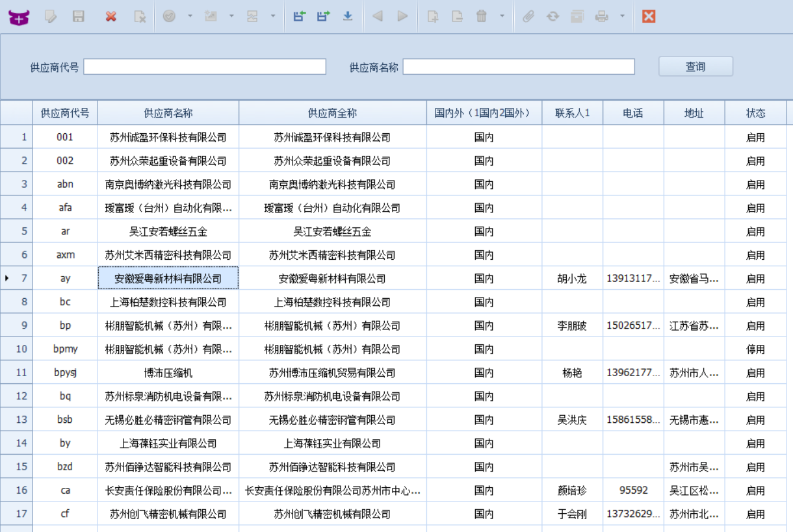793x532 pixels.
Task: Click the 状态 column header
Action: pyautogui.click(x=755, y=113)
